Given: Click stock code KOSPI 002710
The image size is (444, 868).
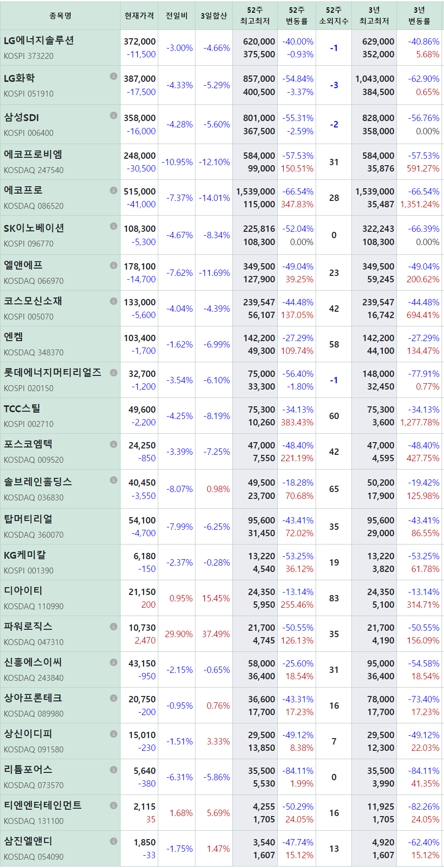Looking at the screenshot, I should 28,424.
